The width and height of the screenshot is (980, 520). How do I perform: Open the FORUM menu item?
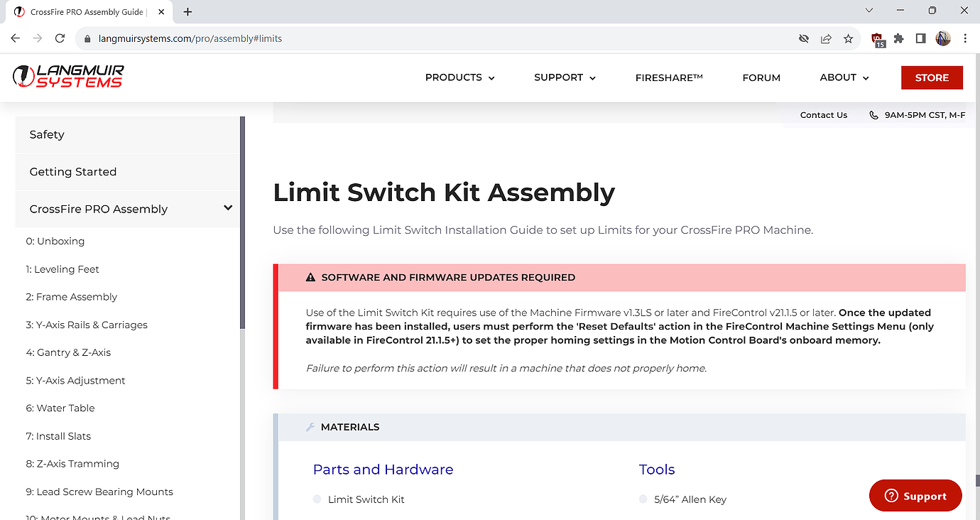761,77
